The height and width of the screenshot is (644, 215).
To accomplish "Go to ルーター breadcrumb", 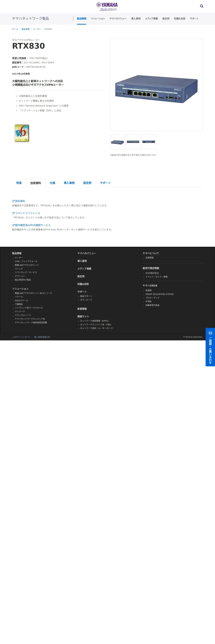I will (37, 29).
